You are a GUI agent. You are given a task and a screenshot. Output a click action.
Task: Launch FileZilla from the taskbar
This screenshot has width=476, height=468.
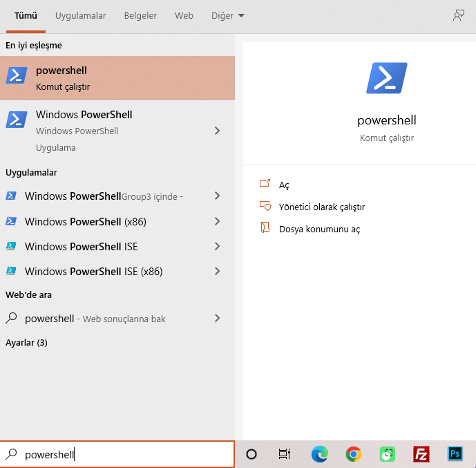[421, 454]
